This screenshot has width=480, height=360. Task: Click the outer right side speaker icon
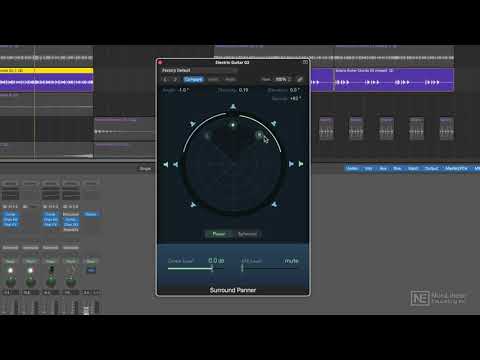(x=301, y=164)
